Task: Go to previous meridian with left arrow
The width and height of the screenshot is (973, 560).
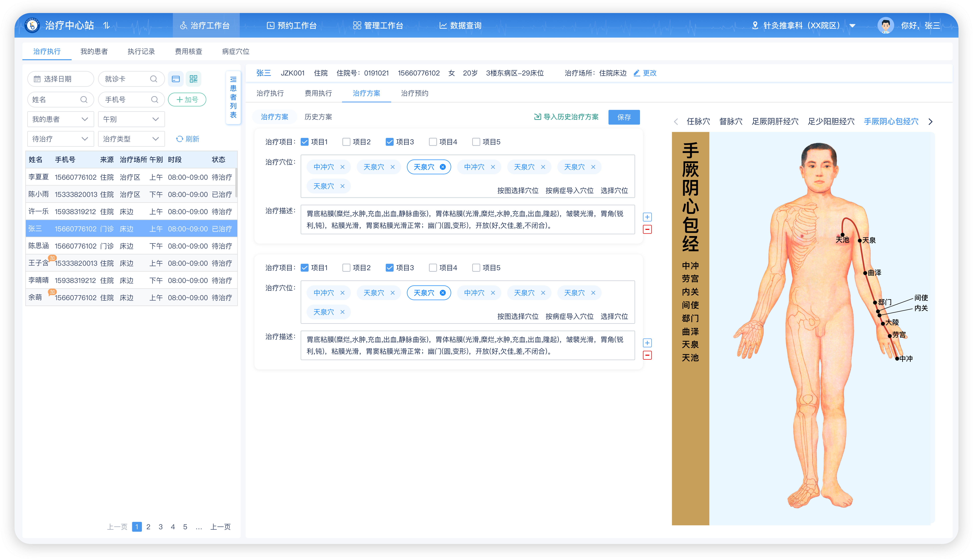Action: [676, 122]
